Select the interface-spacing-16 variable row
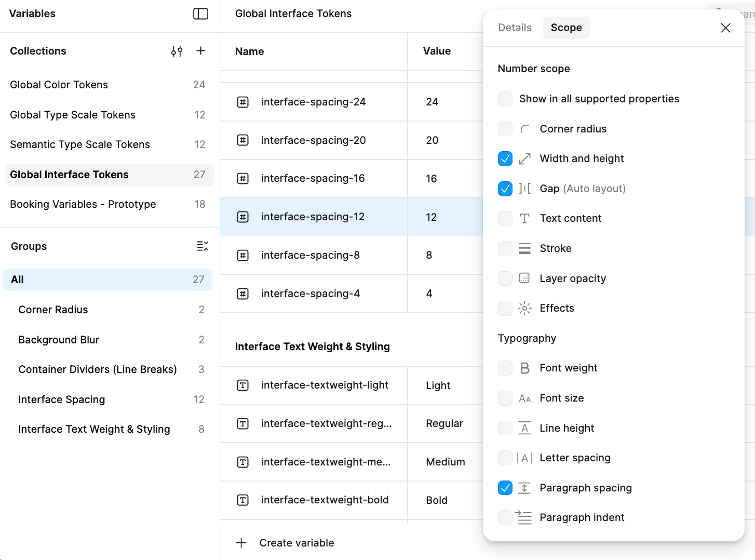The image size is (755, 560). click(x=313, y=179)
